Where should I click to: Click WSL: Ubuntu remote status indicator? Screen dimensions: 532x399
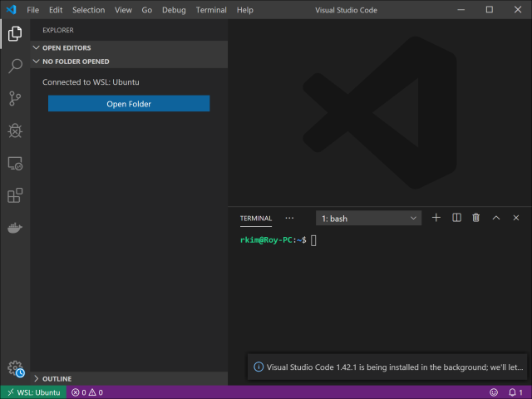pos(33,392)
